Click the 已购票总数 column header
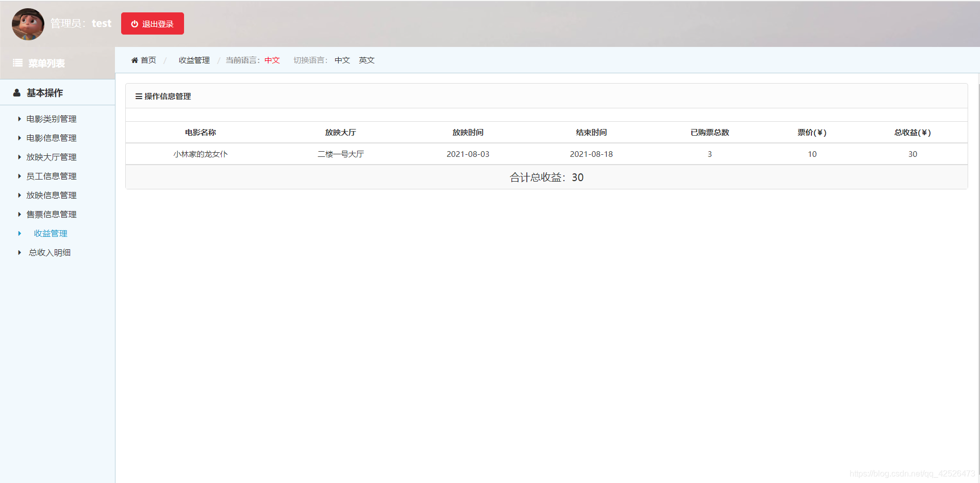Image resolution: width=980 pixels, height=483 pixels. point(710,133)
